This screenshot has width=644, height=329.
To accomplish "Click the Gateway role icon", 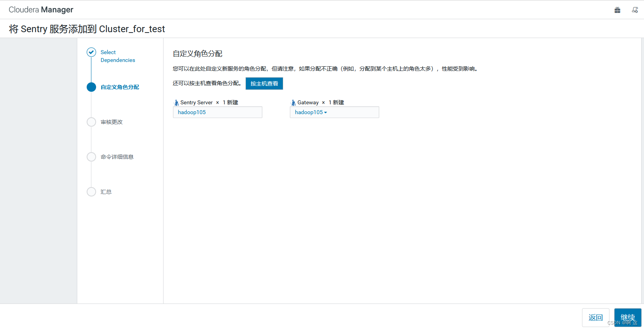I will (293, 103).
